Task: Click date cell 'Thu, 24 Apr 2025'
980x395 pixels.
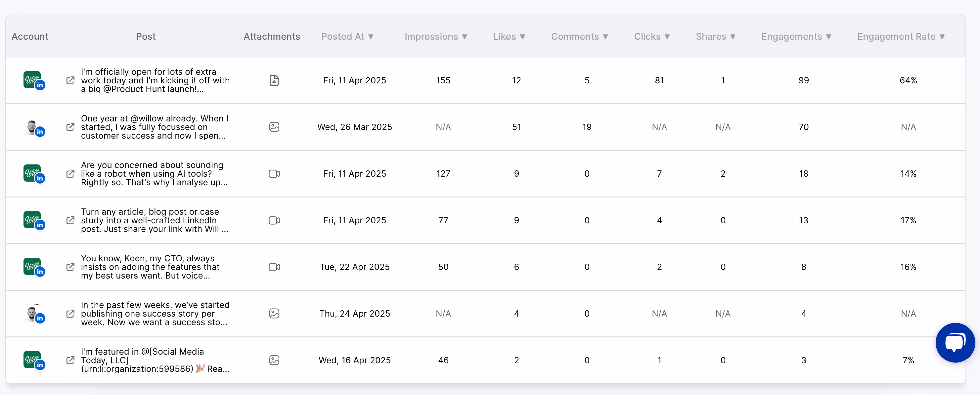Action: point(355,314)
